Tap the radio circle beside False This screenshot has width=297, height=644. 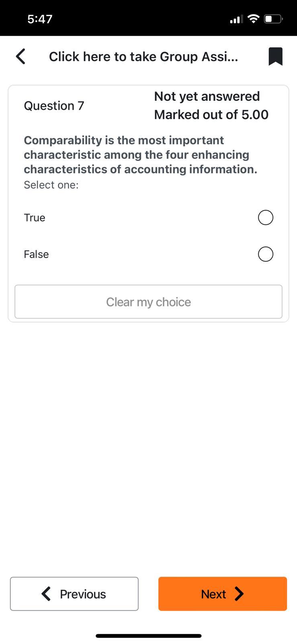pyautogui.click(x=265, y=254)
